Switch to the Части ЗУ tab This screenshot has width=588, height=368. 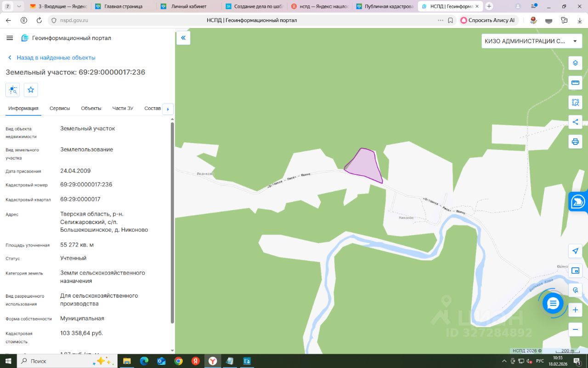pos(123,108)
